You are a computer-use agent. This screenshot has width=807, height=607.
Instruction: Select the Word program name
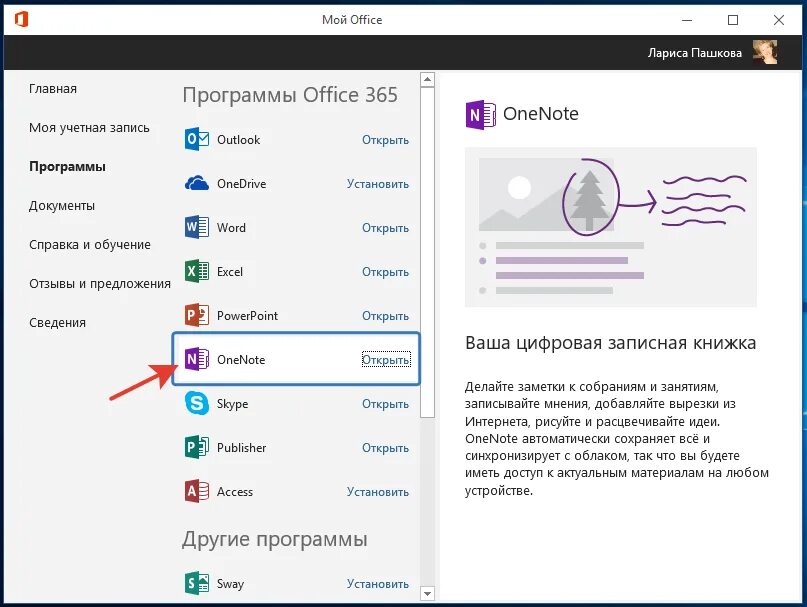(231, 228)
